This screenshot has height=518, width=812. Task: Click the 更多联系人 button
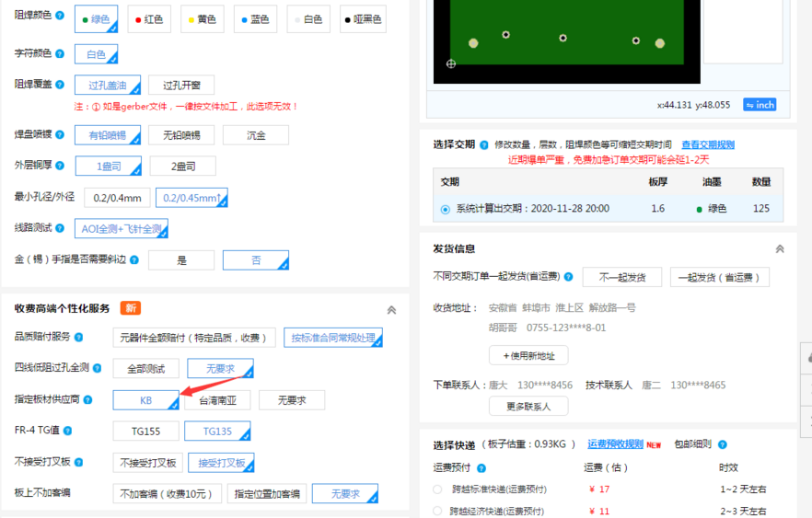click(x=528, y=406)
